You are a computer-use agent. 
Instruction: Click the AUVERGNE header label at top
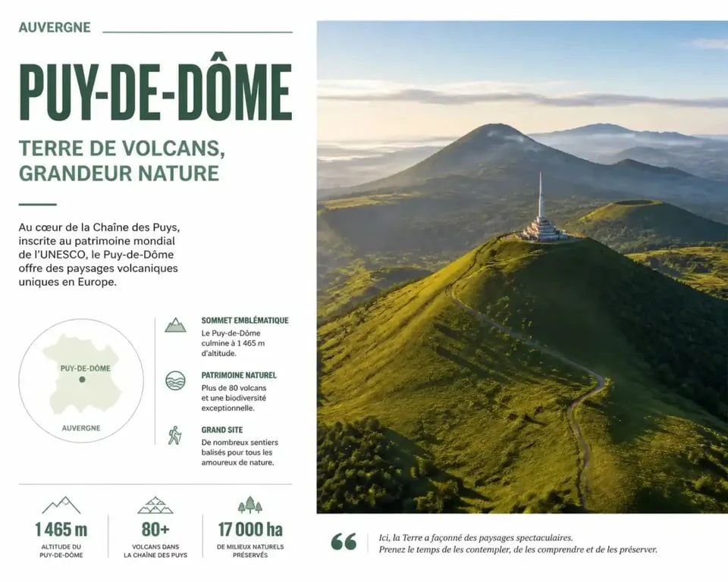click(55, 27)
